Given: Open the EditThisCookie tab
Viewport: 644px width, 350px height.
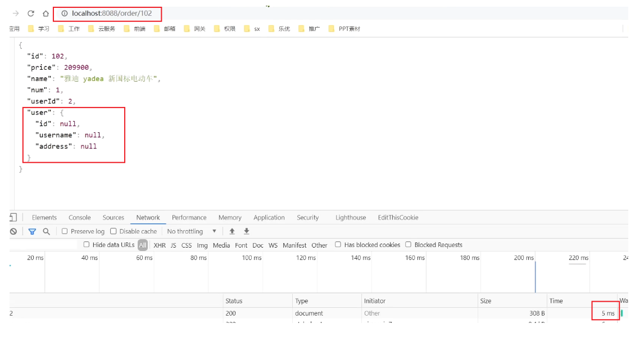Looking at the screenshot, I should pos(398,218).
